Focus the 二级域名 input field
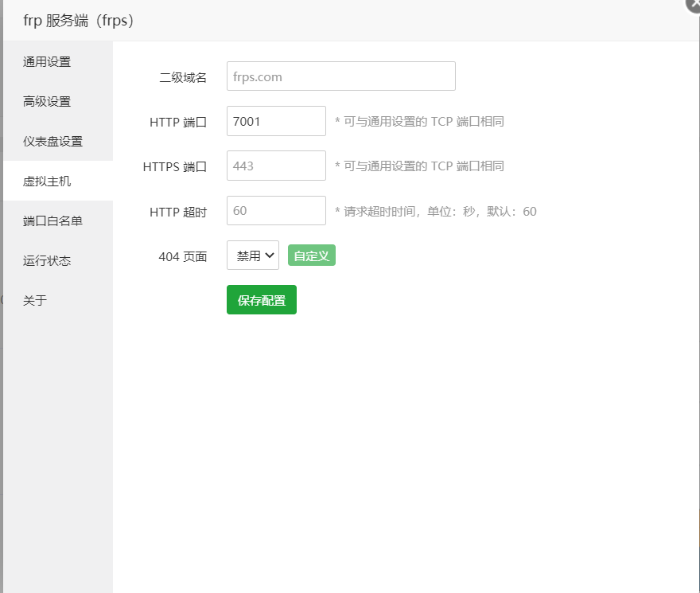Viewport: 700px width, 593px height. (341, 76)
